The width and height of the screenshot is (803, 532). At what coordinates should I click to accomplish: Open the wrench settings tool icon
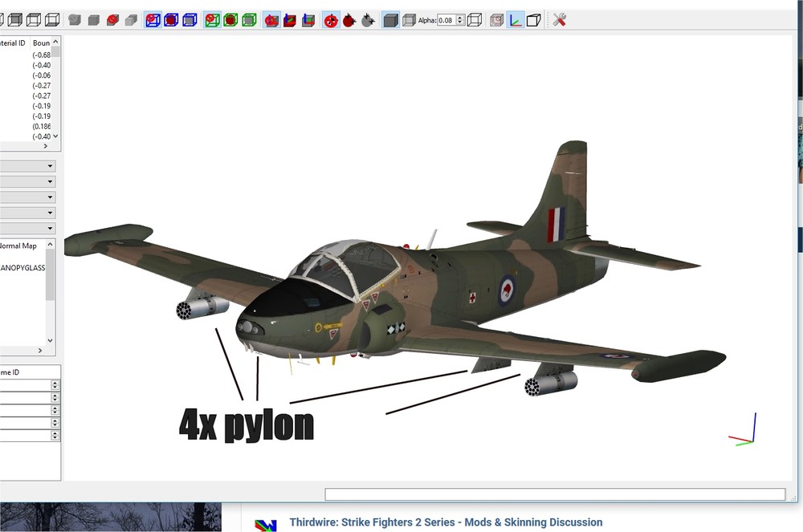pos(559,20)
